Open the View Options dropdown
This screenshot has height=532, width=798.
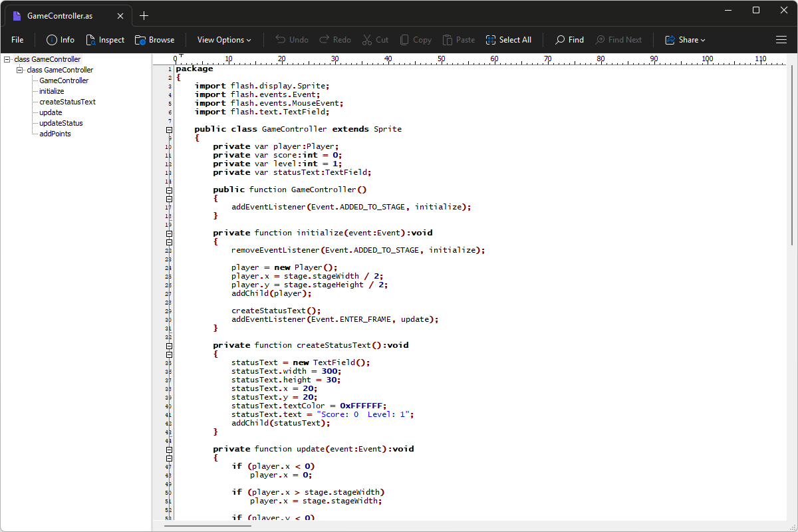point(224,40)
